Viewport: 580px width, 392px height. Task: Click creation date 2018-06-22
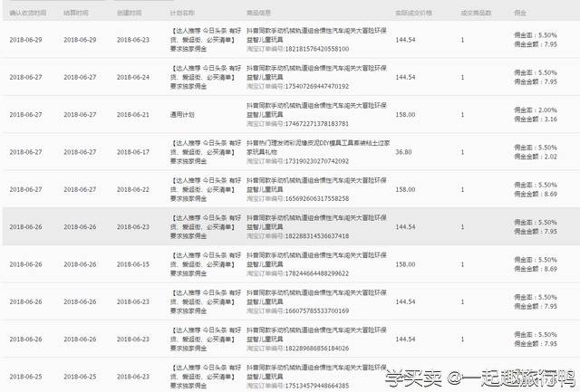[133, 189]
